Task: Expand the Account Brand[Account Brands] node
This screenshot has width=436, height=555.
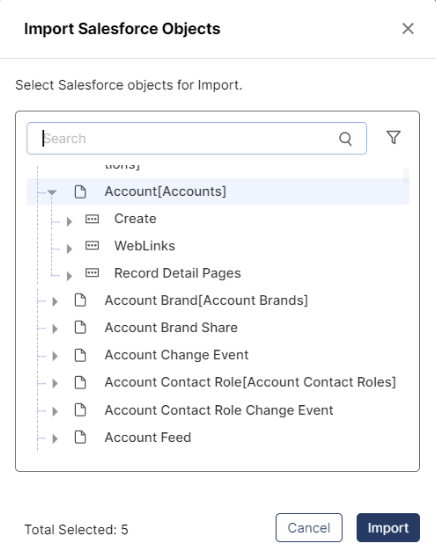Action: pyautogui.click(x=55, y=302)
